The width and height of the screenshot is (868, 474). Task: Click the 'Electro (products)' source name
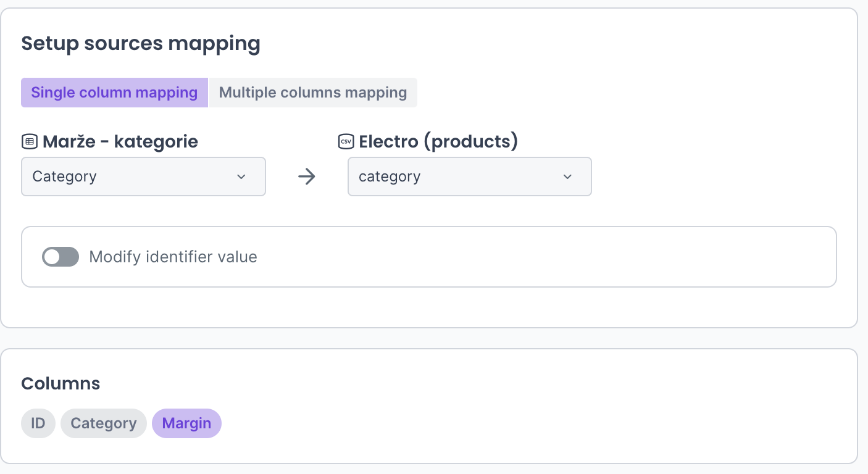point(438,142)
